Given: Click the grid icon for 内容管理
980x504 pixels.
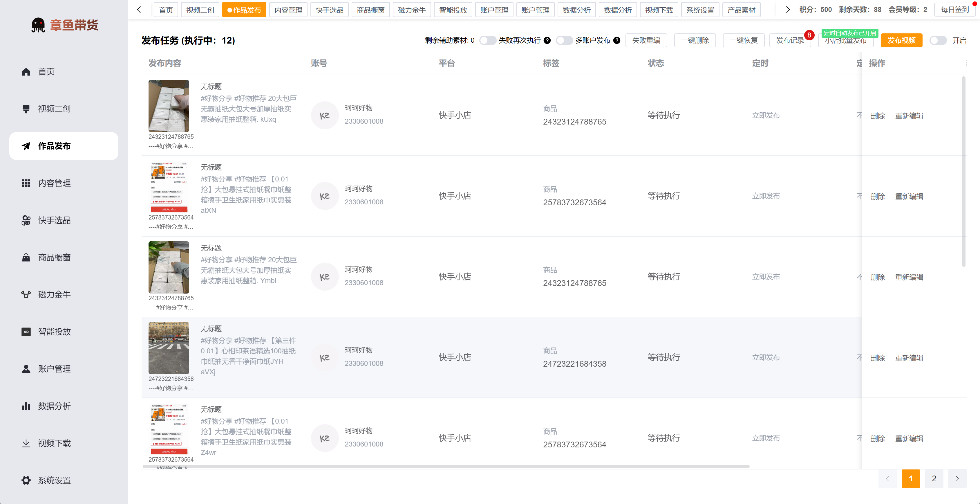Looking at the screenshot, I should (x=26, y=183).
